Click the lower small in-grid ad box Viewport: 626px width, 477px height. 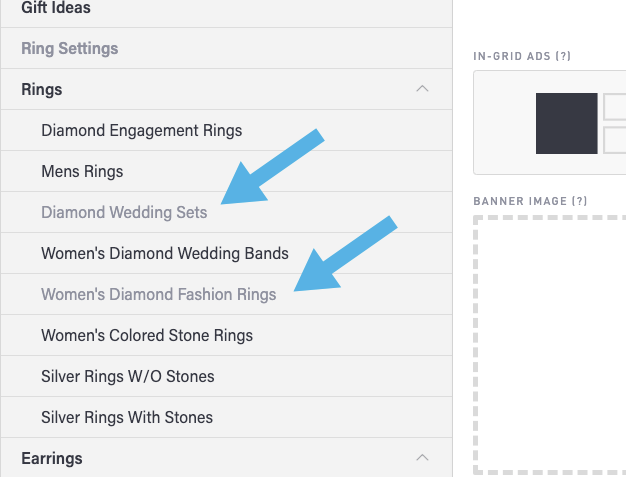tap(614, 139)
